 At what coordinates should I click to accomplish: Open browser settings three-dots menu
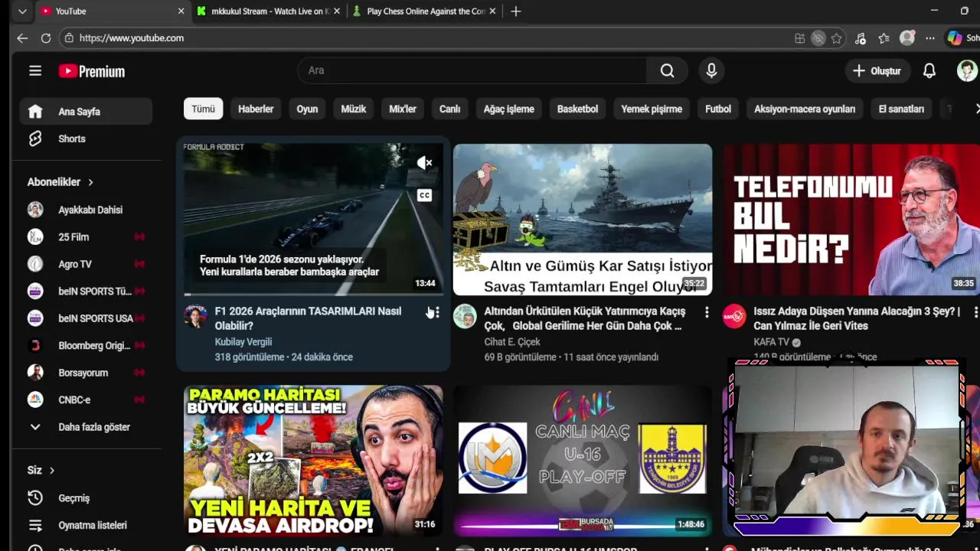point(930,38)
